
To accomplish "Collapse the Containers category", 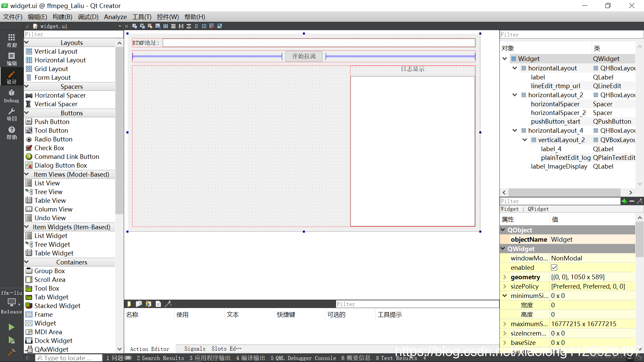I will pyautogui.click(x=27, y=262).
